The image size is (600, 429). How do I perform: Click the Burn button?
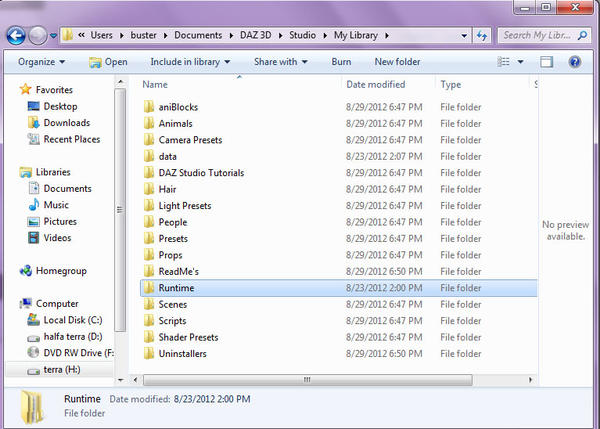(341, 62)
